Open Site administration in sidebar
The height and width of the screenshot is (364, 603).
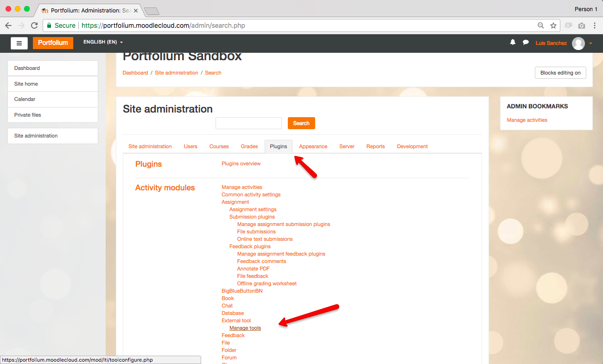pyautogui.click(x=53, y=136)
